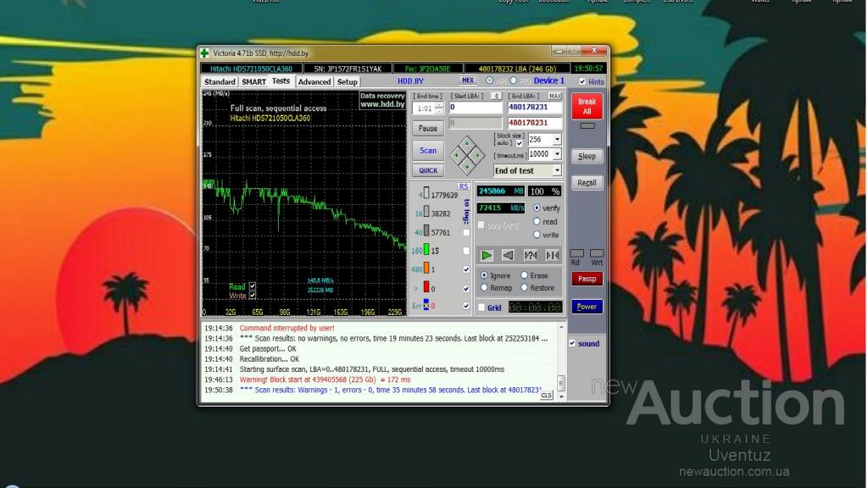Click the blue Err X block indicator
The image size is (868, 488).
coord(426,305)
